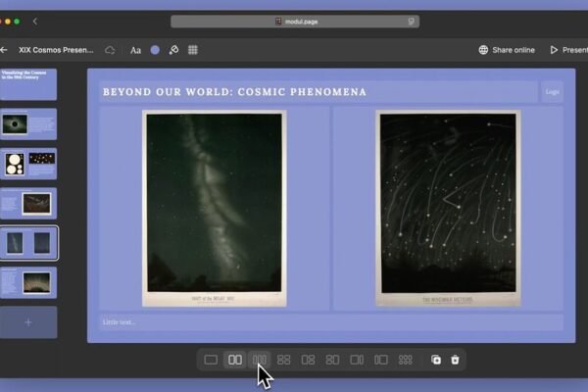
Task: Click the browser address bar showing modul.page
Action: [294, 22]
